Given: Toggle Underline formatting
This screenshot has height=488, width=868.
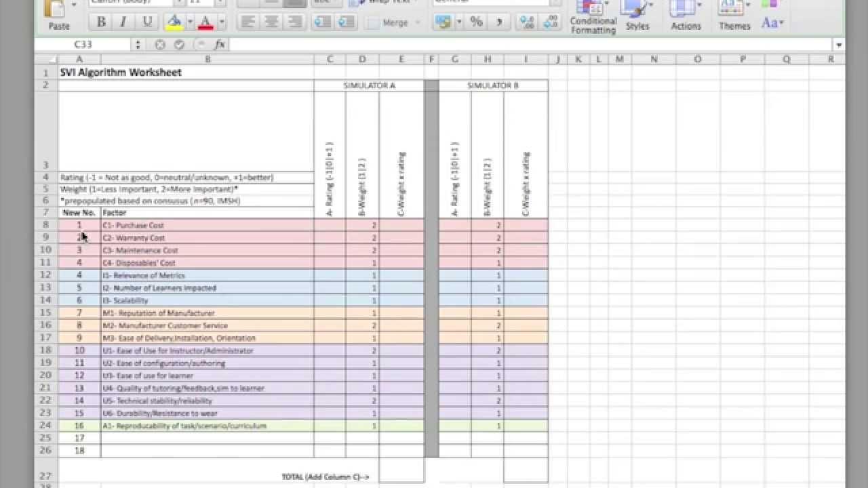Looking at the screenshot, I should pos(146,22).
